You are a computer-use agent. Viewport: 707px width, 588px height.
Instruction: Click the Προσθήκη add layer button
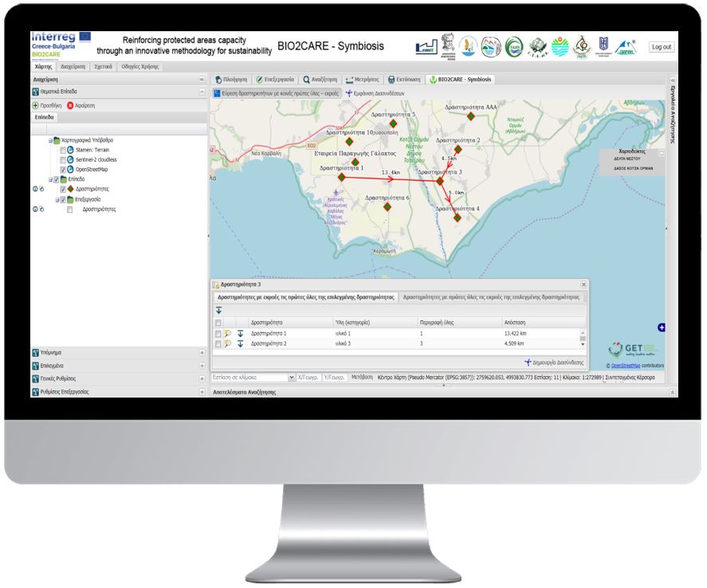pyautogui.click(x=47, y=105)
